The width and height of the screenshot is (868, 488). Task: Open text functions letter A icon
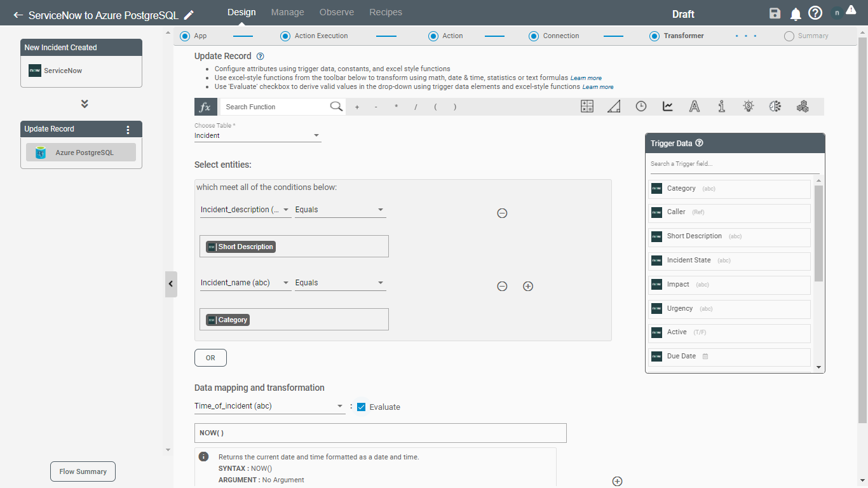[x=695, y=107]
